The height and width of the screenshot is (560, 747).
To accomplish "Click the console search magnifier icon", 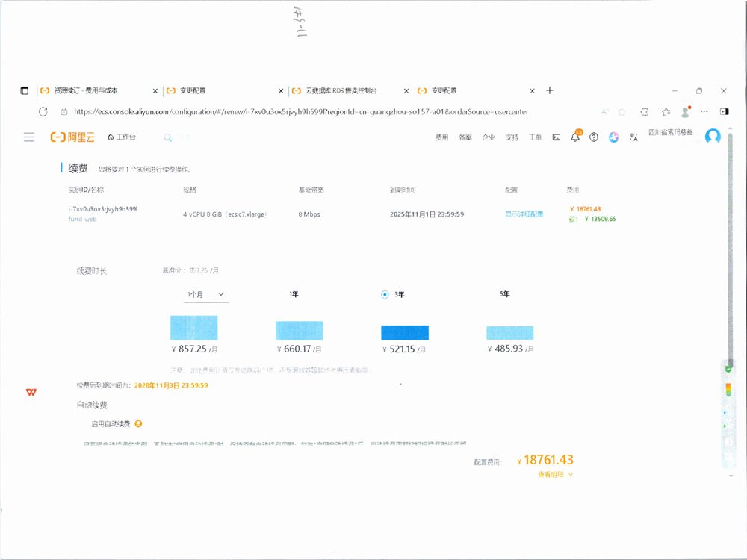I will (x=168, y=137).
